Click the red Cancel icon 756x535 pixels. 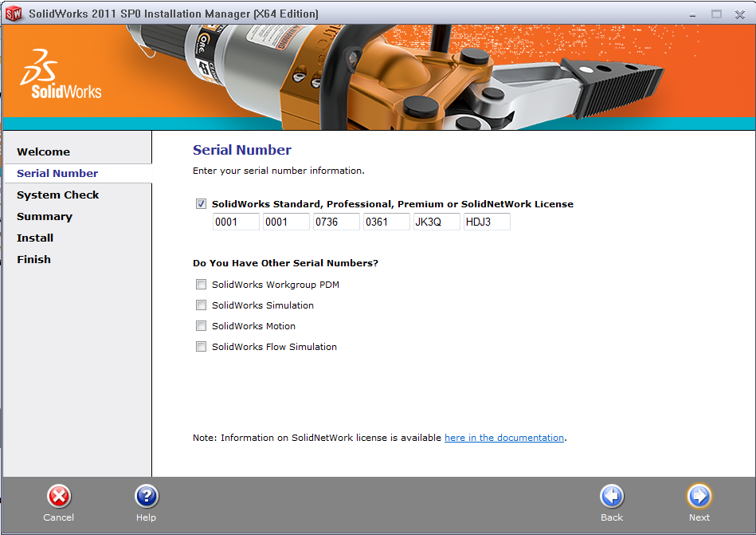[x=59, y=497]
